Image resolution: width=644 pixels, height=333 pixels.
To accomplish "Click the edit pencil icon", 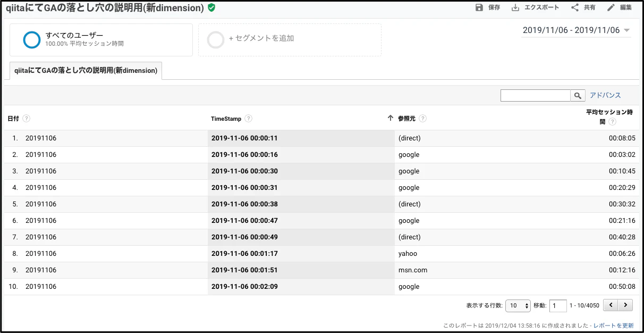I will click(611, 7).
